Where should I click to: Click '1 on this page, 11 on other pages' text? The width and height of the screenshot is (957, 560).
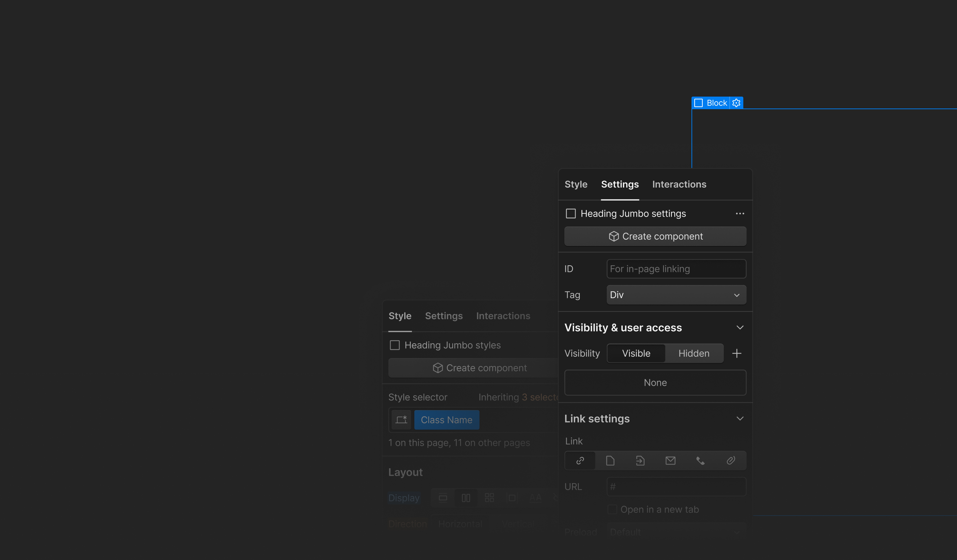459,443
